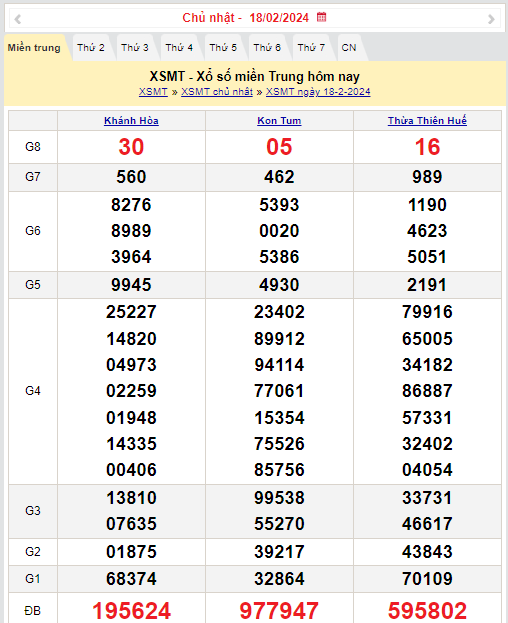
Task: Open the XSMT breadcrumb link
Action: 153,92
